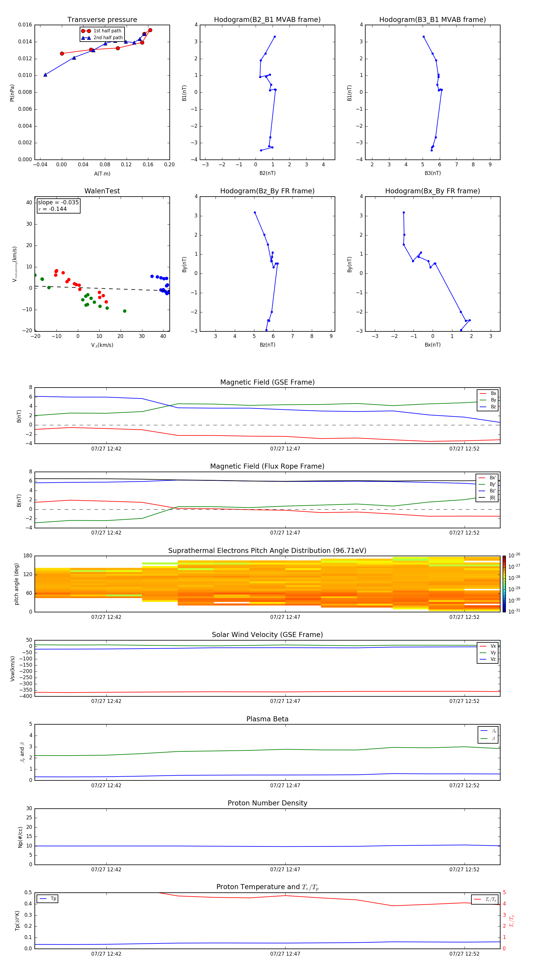Screen dimensions: 535x980
Task: Click the '|B|' legend entry in Flux Rope plot
Action: (487, 498)
